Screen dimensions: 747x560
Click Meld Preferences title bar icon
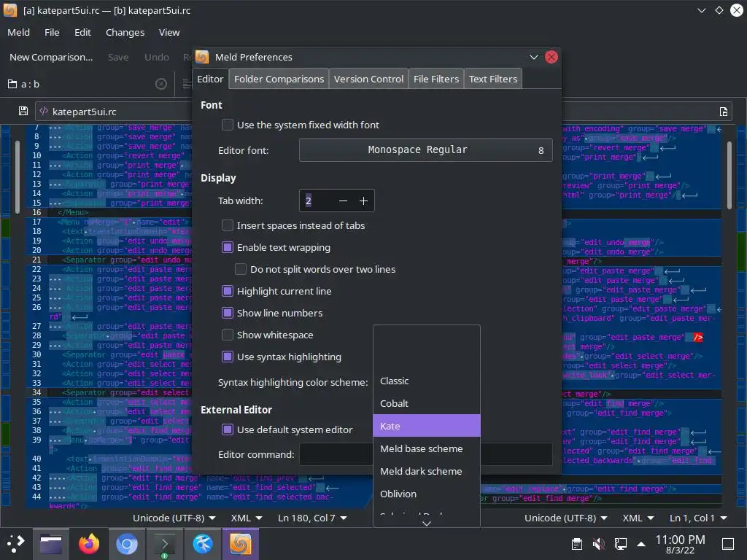(202, 57)
